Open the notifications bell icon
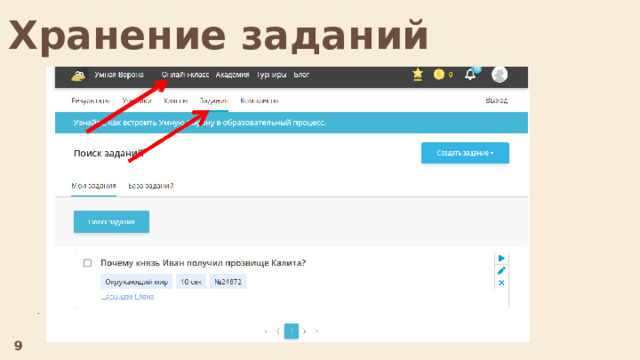This screenshot has width=640, height=360. pyautogui.click(x=470, y=75)
